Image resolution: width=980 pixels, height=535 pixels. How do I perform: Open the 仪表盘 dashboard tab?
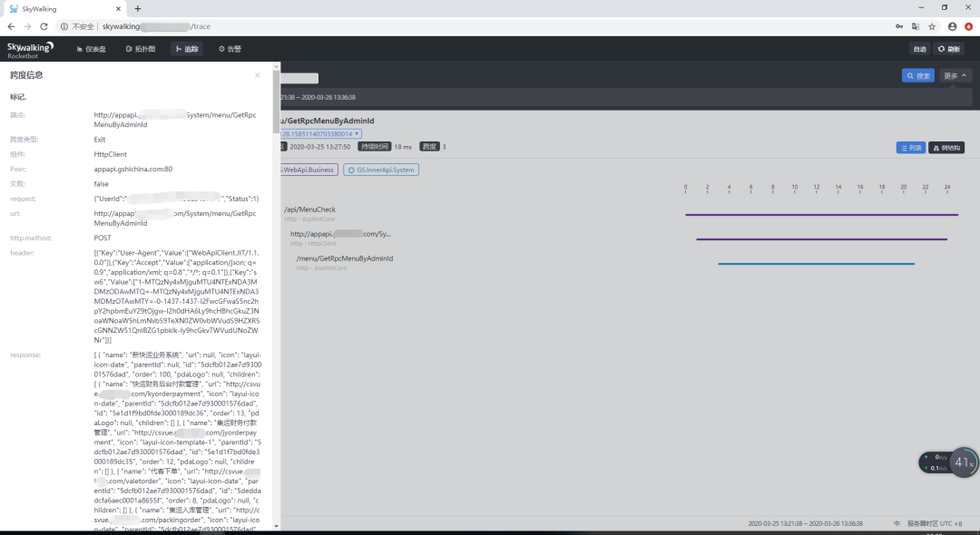coord(92,49)
